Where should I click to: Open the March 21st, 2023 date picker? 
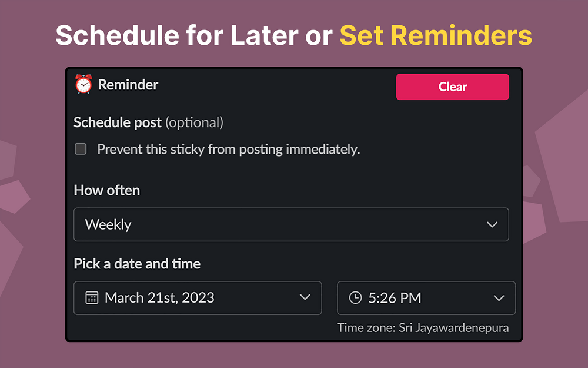point(198,298)
